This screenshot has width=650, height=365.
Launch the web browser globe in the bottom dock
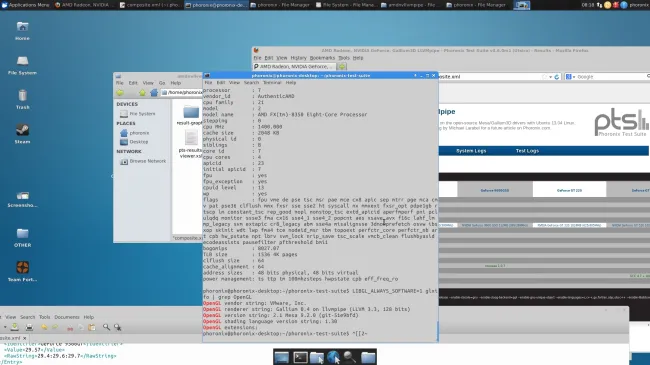tap(333, 357)
